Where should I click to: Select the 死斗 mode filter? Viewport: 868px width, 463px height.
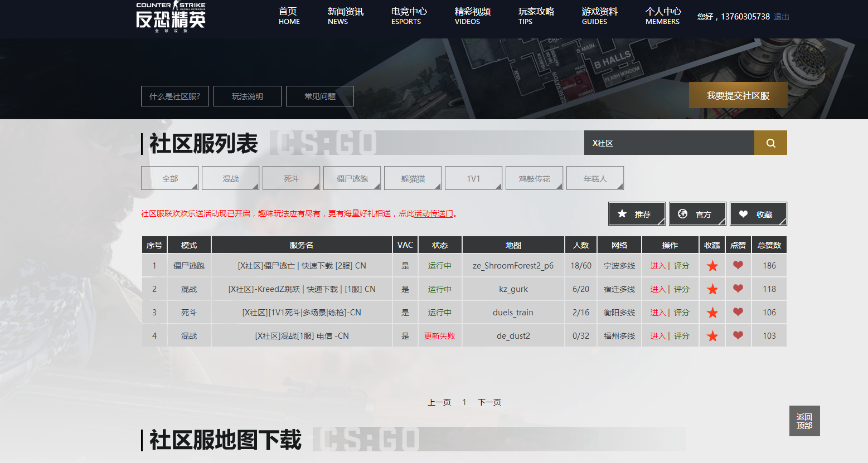[291, 178]
